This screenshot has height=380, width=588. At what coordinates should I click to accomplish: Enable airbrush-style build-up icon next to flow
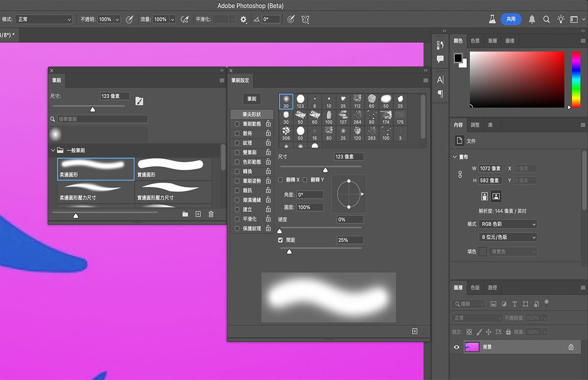[185, 20]
